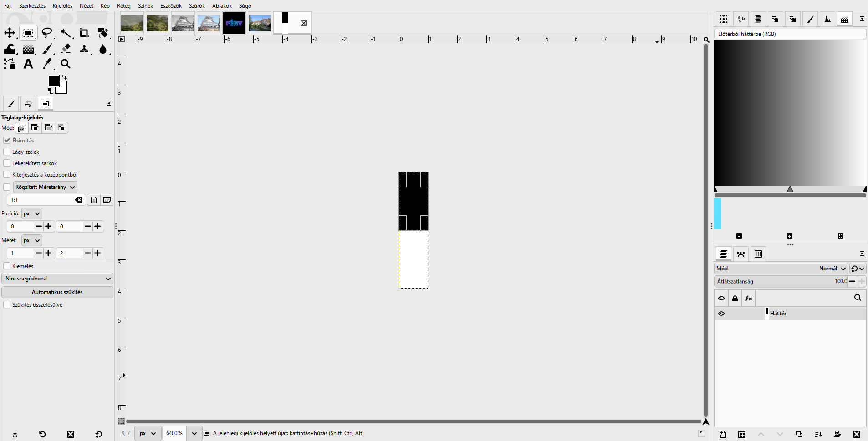Create a new layer group
Image resolution: width=868 pixels, height=441 pixels.
point(742,434)
